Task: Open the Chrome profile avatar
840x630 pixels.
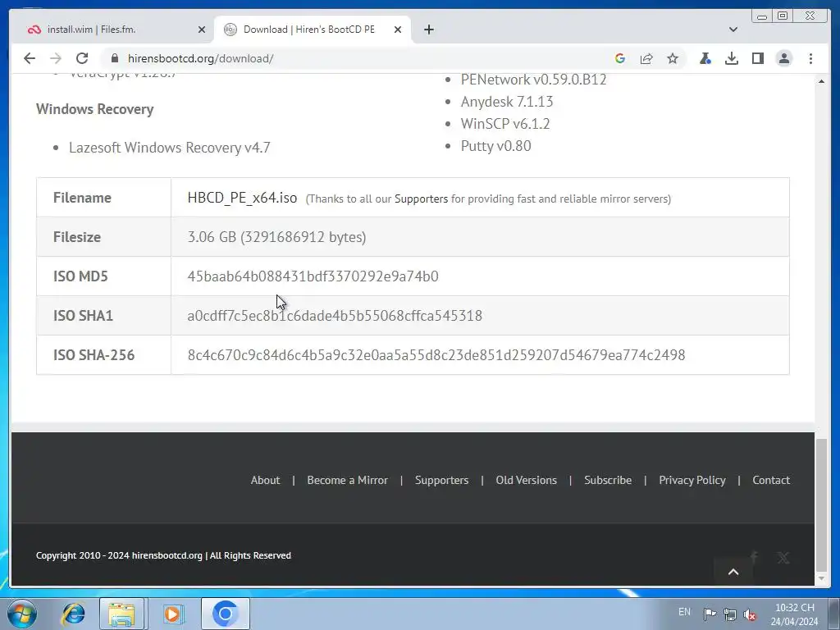Action: pos(783,58)
